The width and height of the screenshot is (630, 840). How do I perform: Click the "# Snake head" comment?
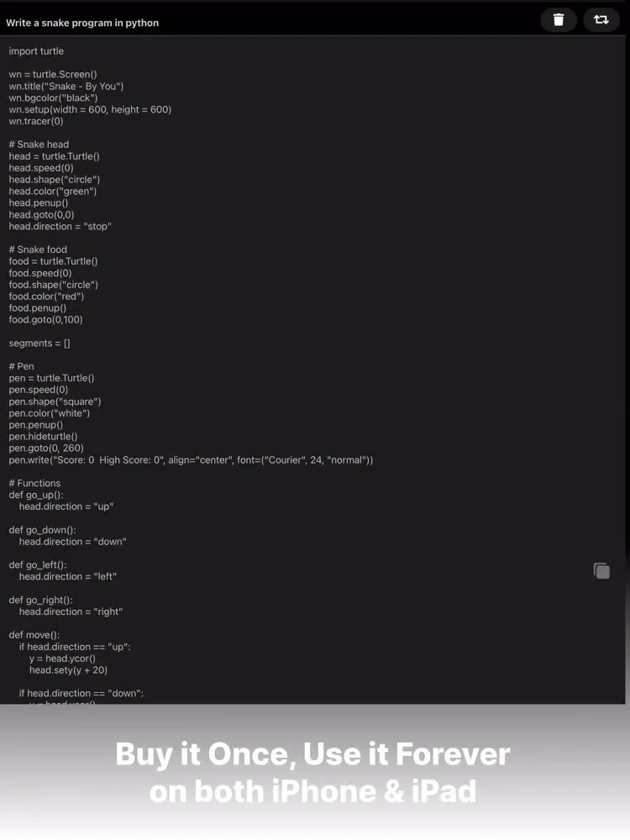39,144
